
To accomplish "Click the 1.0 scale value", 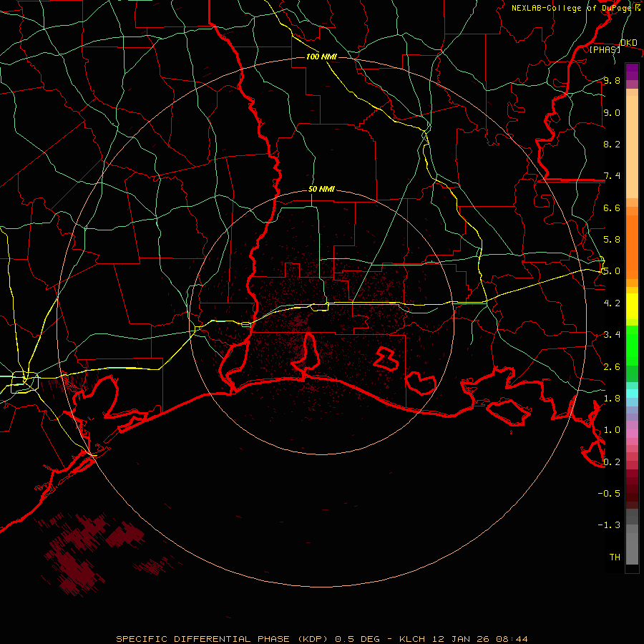I will [612, 430].
